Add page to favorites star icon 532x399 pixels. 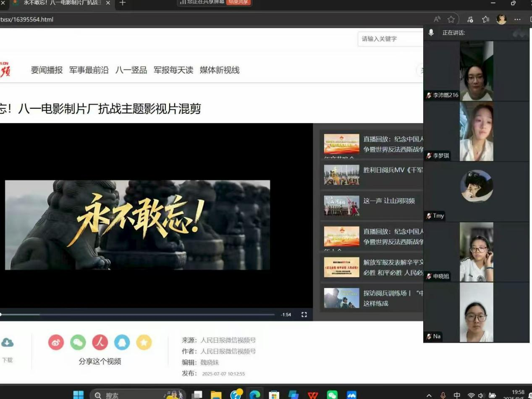[x=451, y=19]
